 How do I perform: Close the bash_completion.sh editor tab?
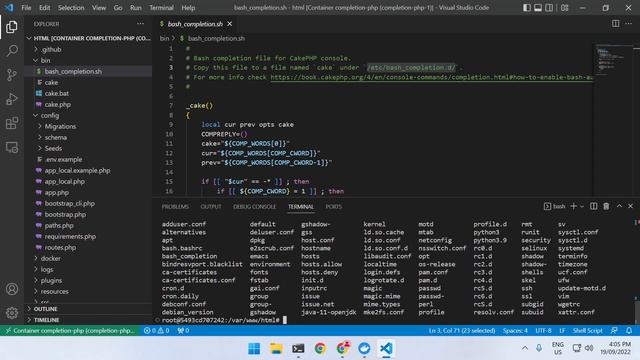[x=230, y=24]
